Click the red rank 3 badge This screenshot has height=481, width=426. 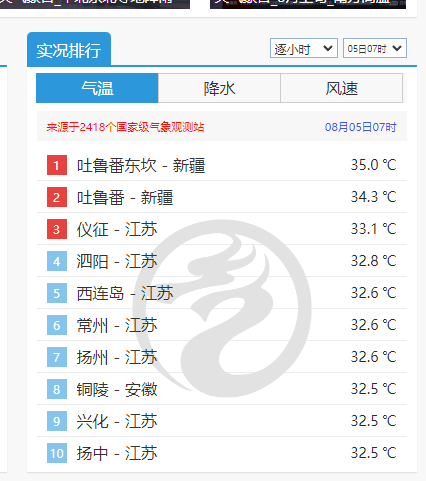tap(57, 229)
